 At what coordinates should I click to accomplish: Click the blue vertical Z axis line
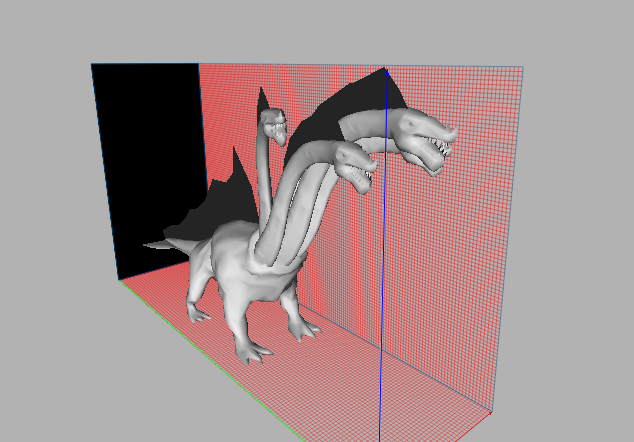click(383, 255)
